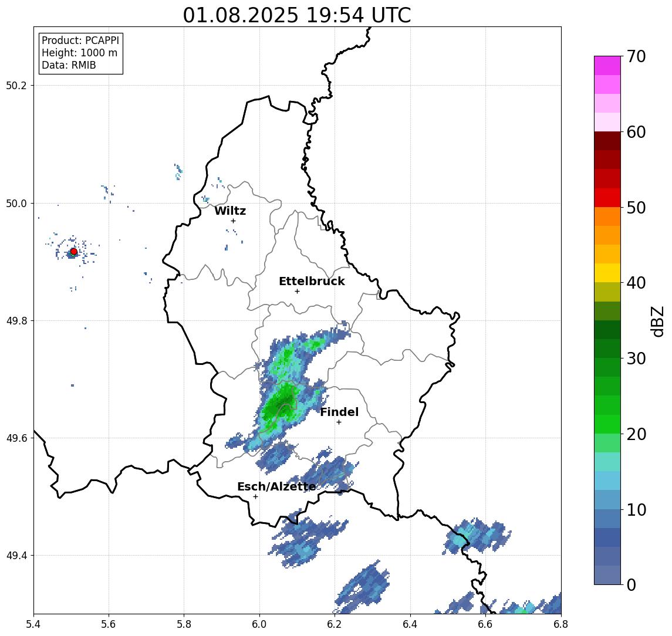Click the colorbar tick label '10'

[x=636, y=509]
